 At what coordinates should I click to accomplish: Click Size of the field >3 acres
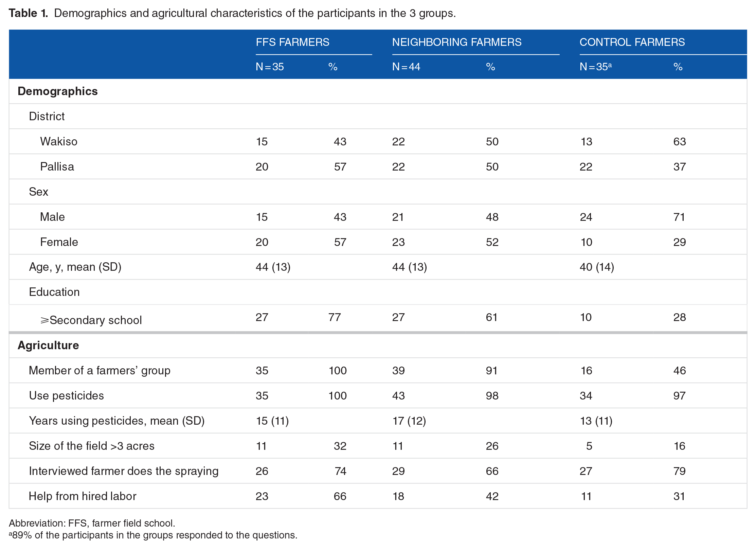pos(92,446)
